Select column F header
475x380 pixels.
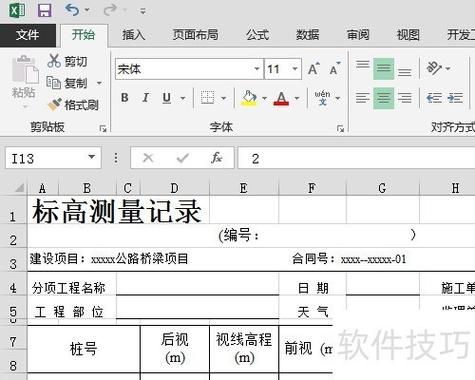[x=312, y=188]
